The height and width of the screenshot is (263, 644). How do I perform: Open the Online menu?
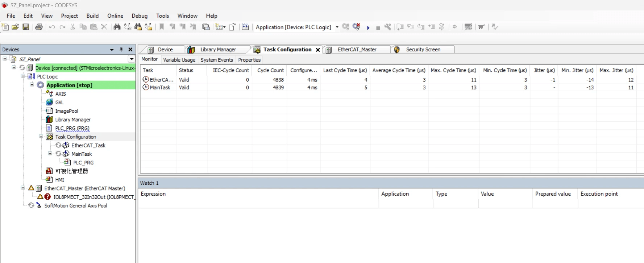[x=115, y=16]
